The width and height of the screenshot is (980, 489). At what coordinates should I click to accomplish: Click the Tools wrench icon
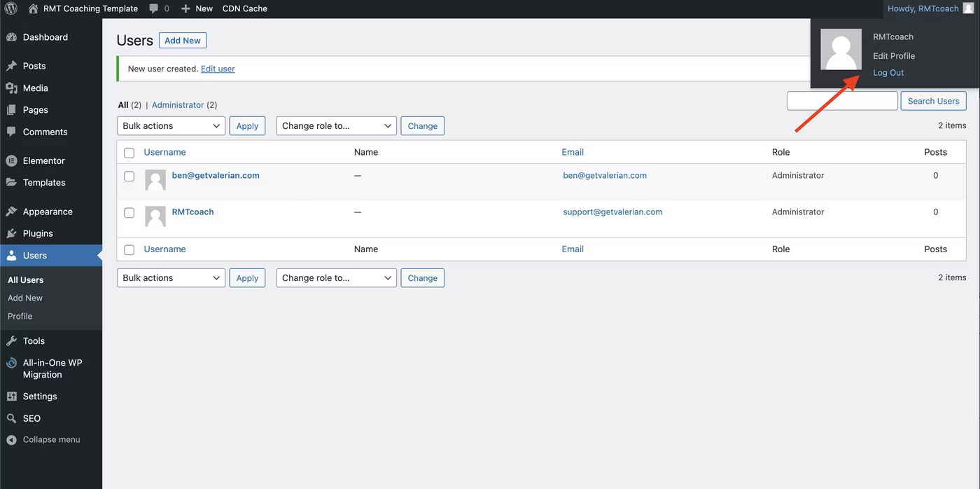[11, 341]
